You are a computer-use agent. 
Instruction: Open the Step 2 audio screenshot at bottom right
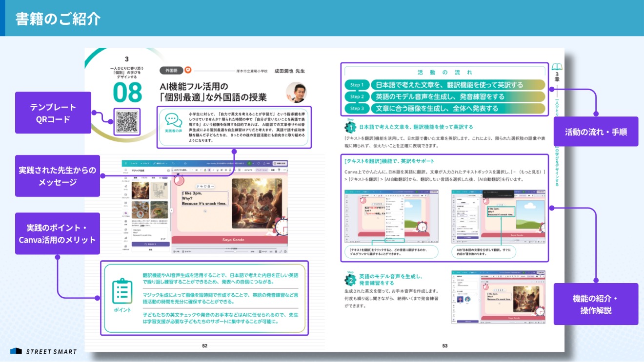[x=498, y=297]
